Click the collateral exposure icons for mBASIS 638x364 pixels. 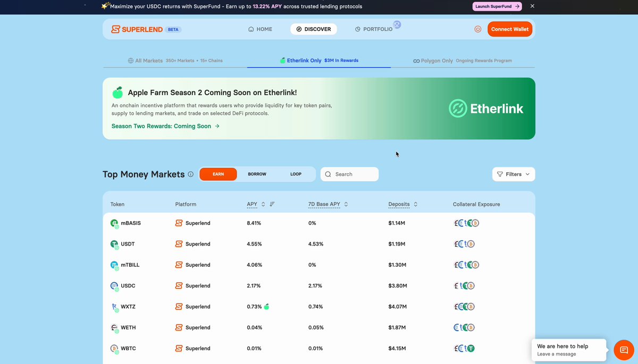pos(466,223)
